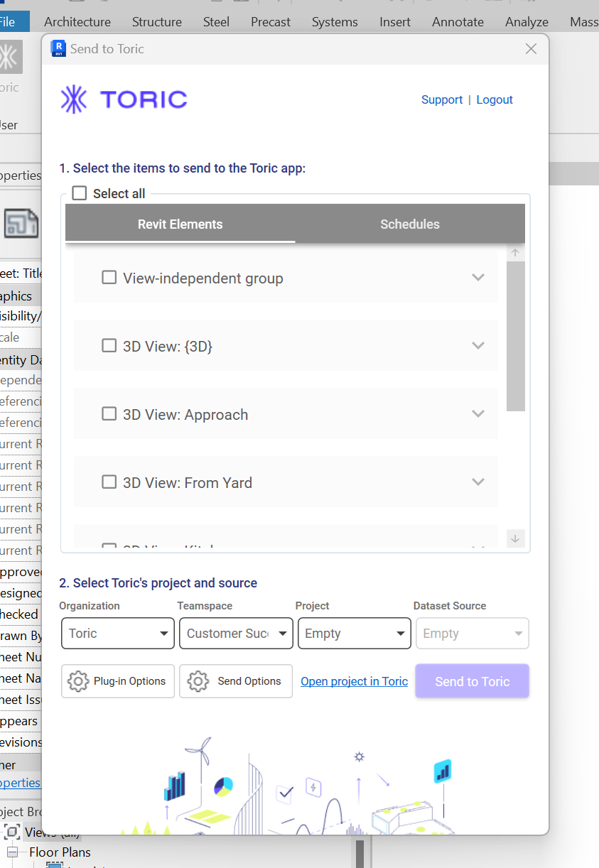
Task: Switch to the Schedules tab
Action: tap(410, 224)
